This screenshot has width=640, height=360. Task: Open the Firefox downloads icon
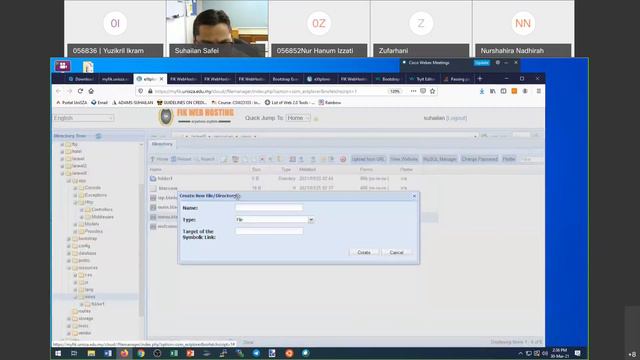point(482,91)
